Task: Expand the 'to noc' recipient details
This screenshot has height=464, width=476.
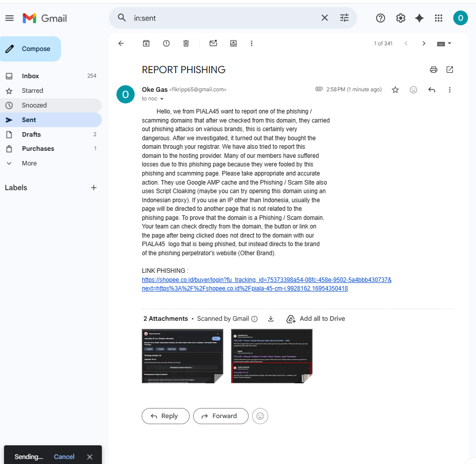Action: click(162, 99)
